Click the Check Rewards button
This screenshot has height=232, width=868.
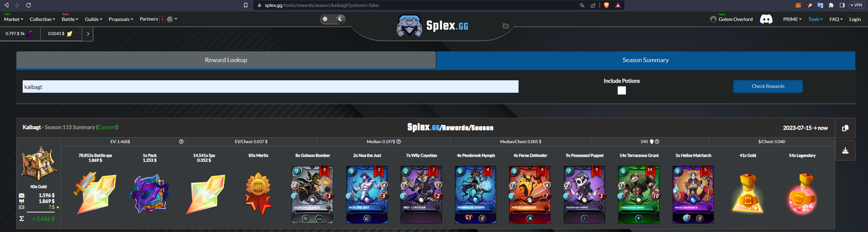(768, 86)
